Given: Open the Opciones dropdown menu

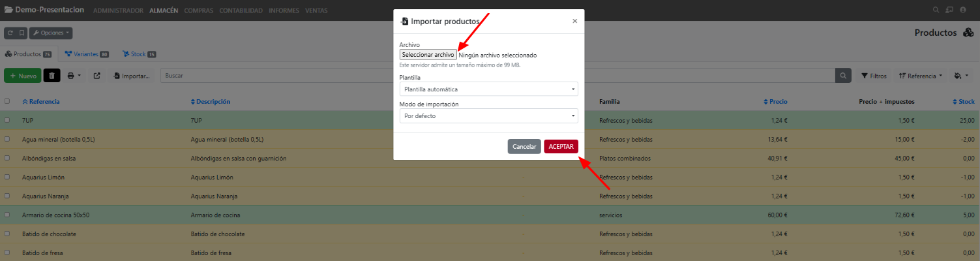Looking at the screenshot, I should point(51,33).
